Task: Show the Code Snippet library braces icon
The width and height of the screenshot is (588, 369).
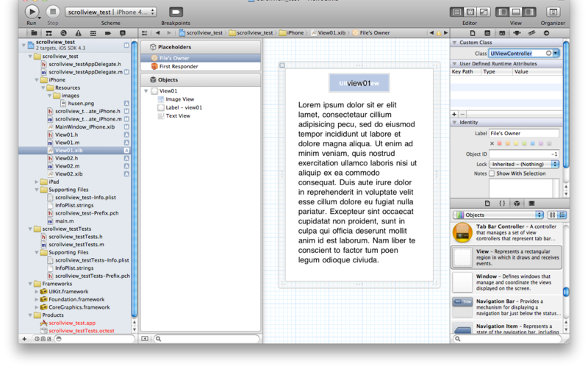Action: click(502, 204)
